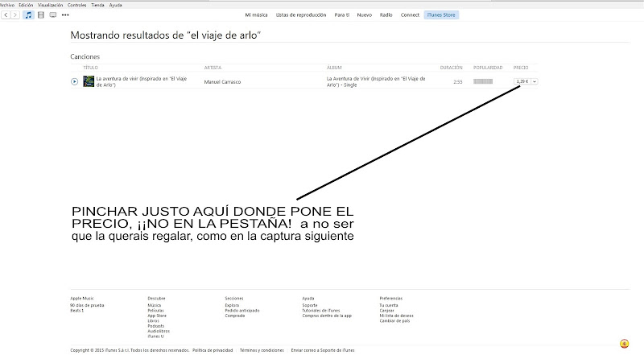Image resolution: width=644 pixels, height=355 pixels.
Task: Open the Explora footer link
Action: click(x=232, y=306)
